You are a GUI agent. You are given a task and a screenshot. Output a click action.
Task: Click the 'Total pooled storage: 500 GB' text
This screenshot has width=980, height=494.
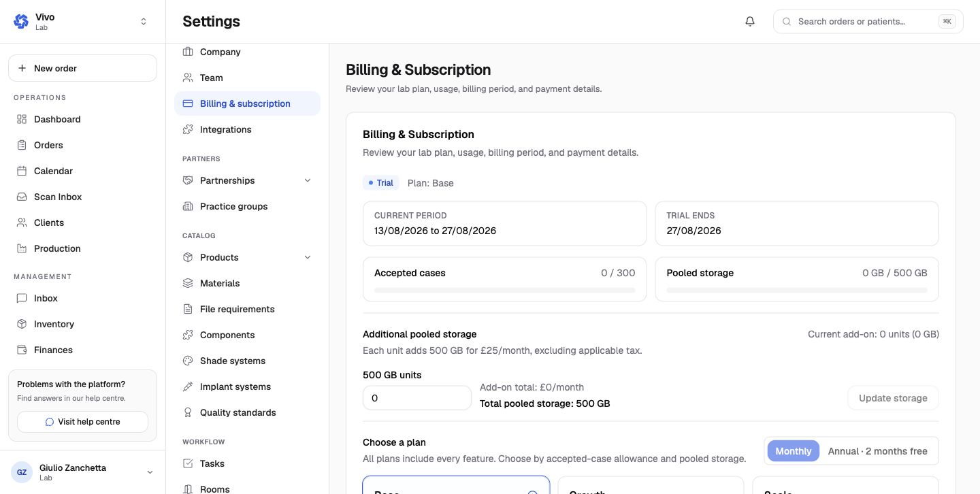pos(545,404)
